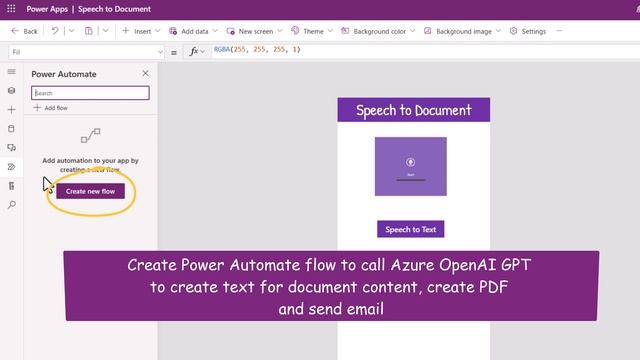Expand the Insert chevron
Screen dimensions: 640x360
coord(158,31)
